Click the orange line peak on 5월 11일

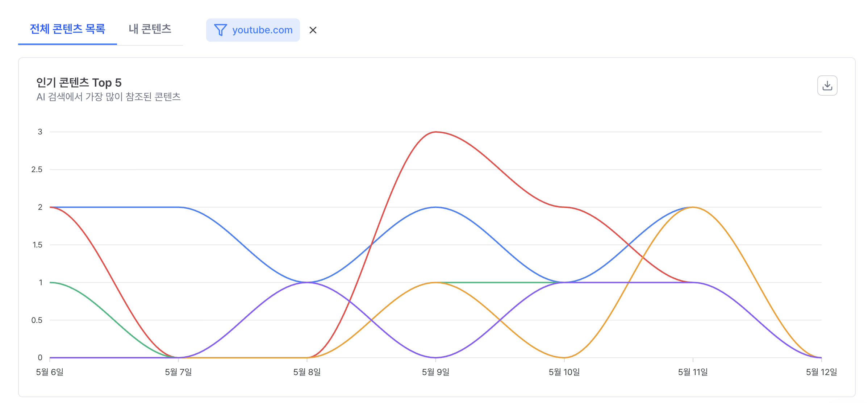[693, 207]
